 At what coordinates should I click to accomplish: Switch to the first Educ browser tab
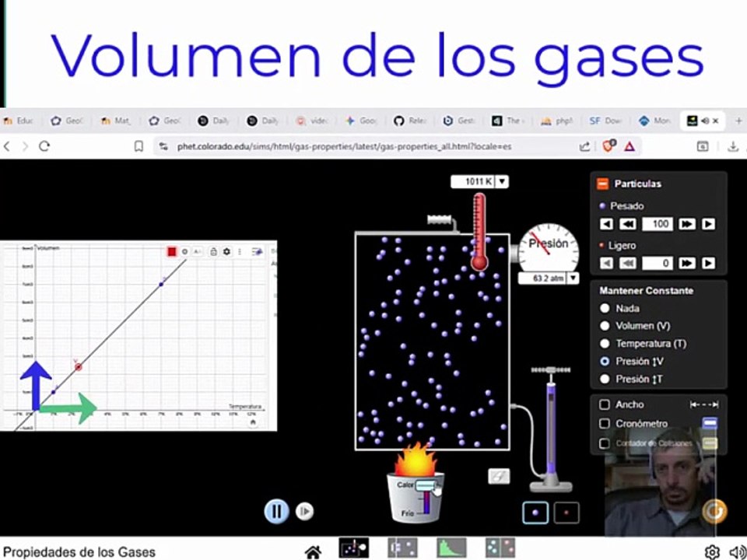pyautogui.click(x=18, y=121)
